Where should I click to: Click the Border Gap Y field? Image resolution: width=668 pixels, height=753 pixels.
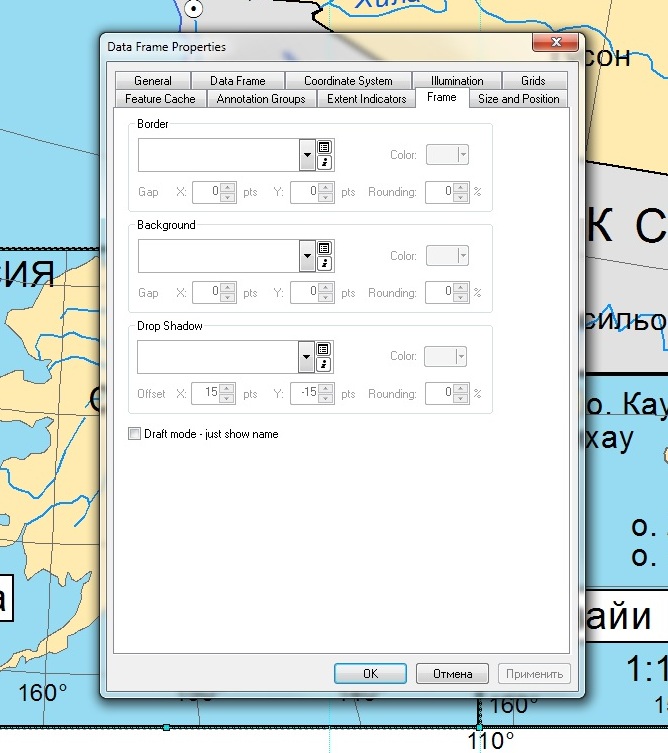[304, 192]
